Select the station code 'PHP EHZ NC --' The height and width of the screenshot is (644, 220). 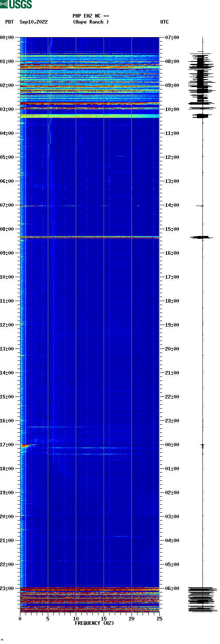[91, 16]
